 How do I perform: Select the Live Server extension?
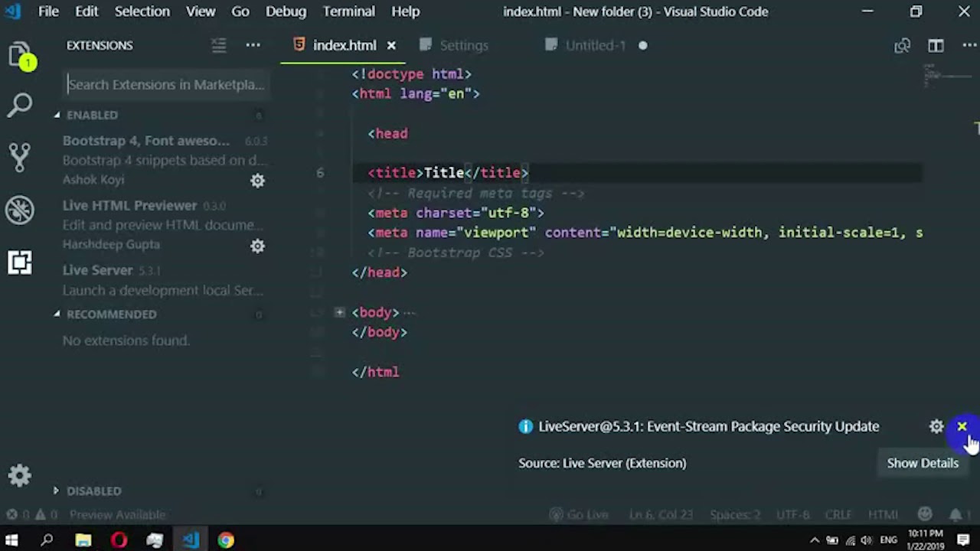coord(164,280)
